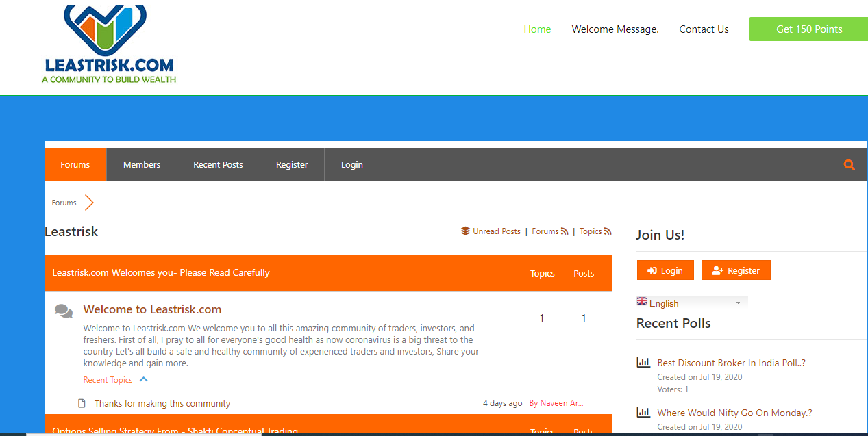Screen dimensions: 868x436
Task: Click the Leastrisk.com logo
Action: [109, 44]
